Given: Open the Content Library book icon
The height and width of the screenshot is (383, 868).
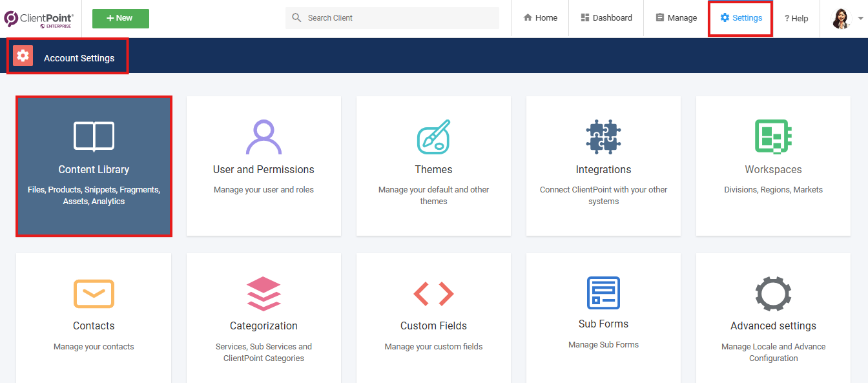Looking at the screenshot, I should (94, 137).
